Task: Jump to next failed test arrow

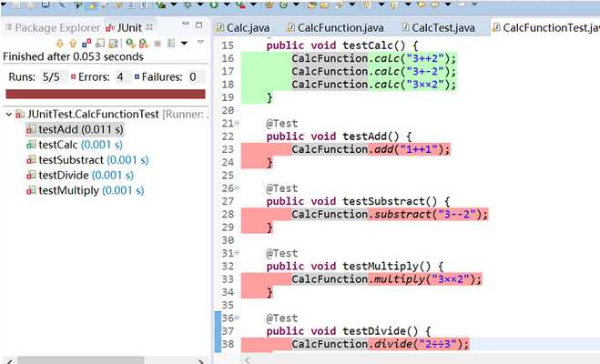Action: (x=59, y=43)
